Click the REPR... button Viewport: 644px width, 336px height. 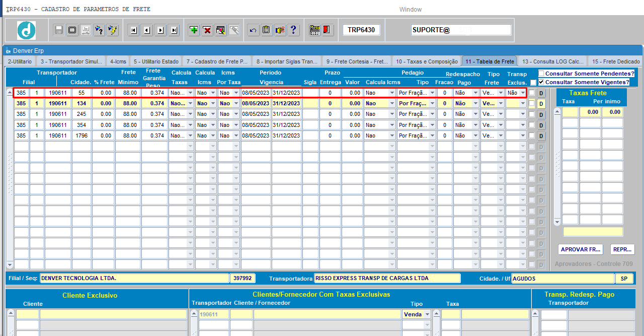[622, 249]
